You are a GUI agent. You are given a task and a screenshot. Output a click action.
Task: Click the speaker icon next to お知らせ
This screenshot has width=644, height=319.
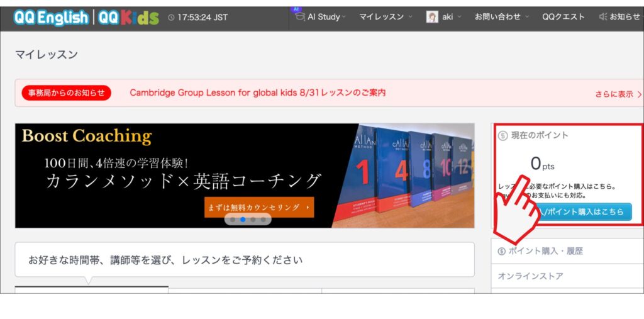point(603,17)
